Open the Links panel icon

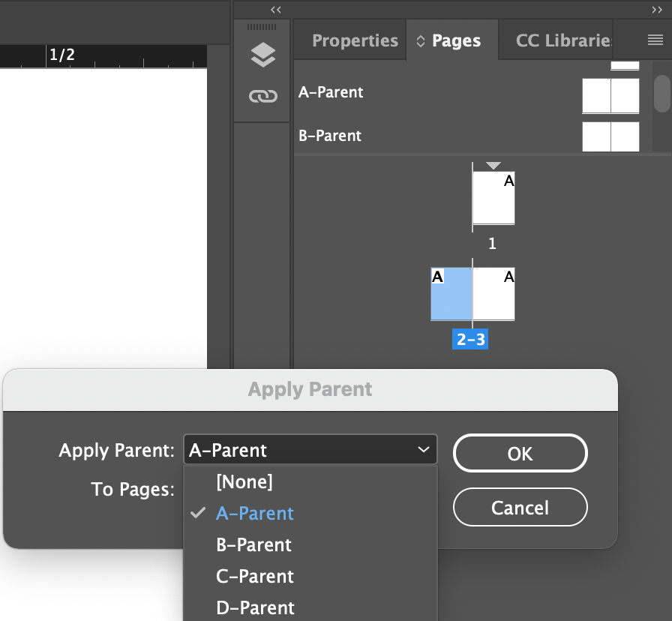point(262,96)
